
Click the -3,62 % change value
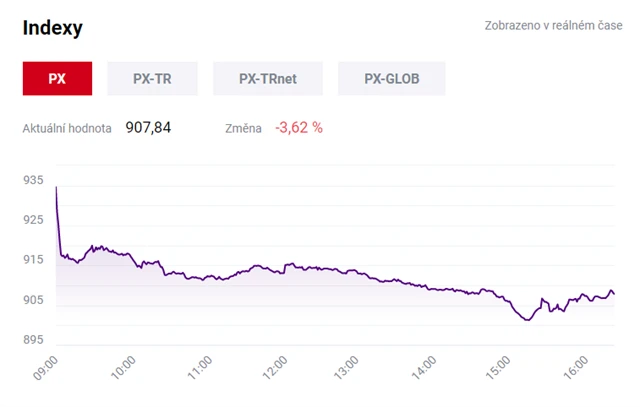pos(299,128)
